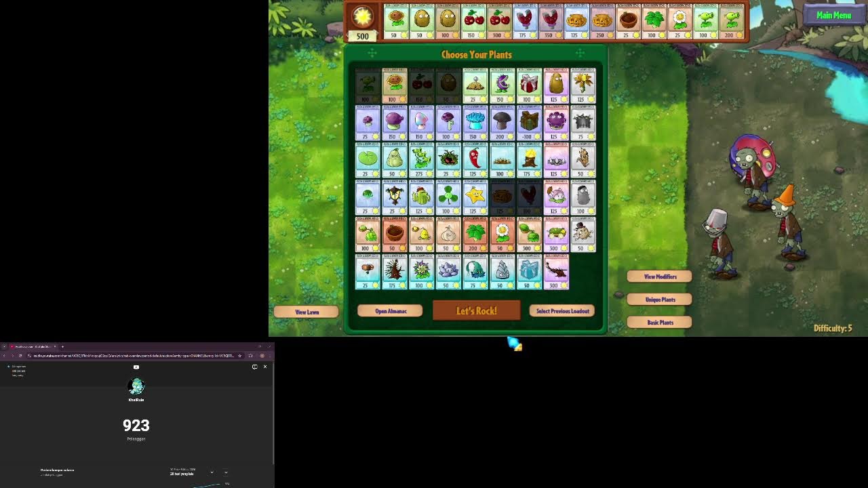Select the Kernel-pult seed packet

coord(421,235)
